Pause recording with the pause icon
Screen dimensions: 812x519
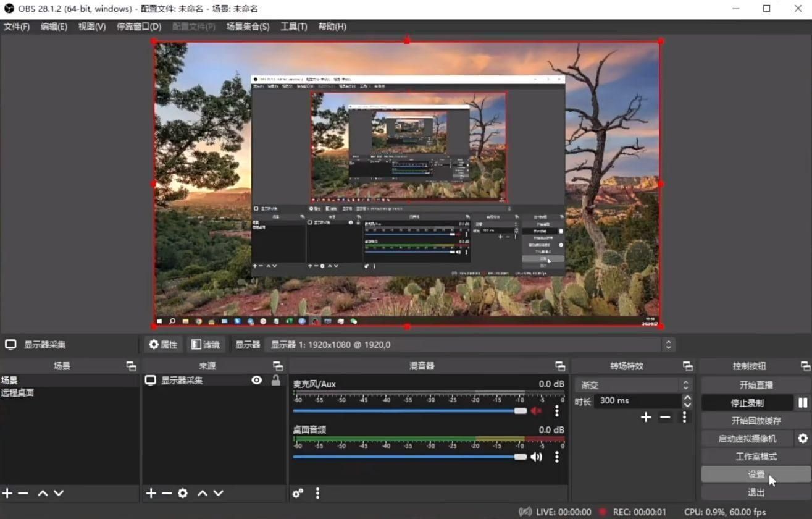tap(803, 403)
